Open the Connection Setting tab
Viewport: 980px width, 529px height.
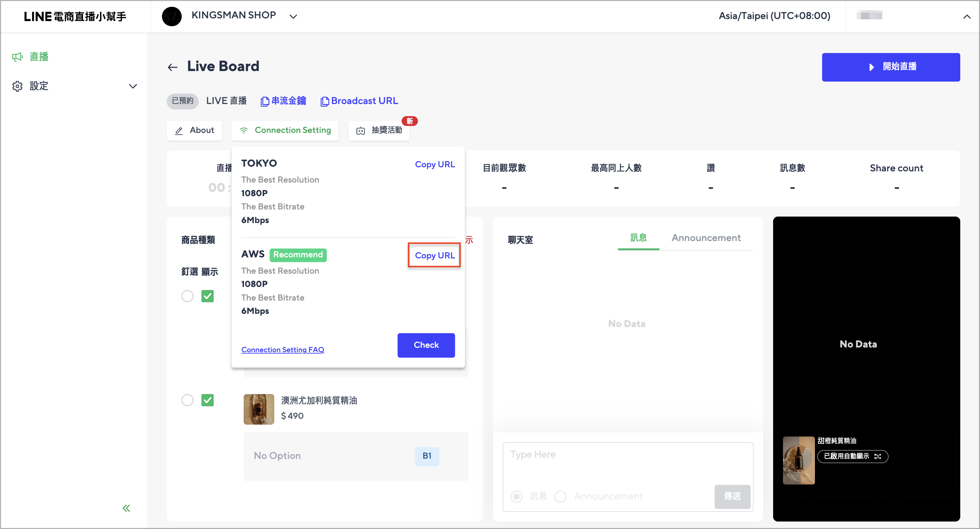click(x=285, y=130)
